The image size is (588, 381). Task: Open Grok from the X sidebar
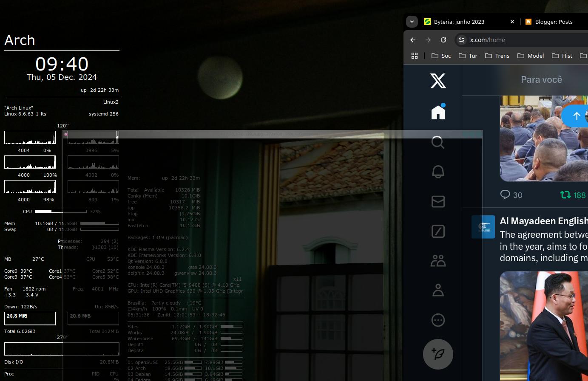click(438, 231)
